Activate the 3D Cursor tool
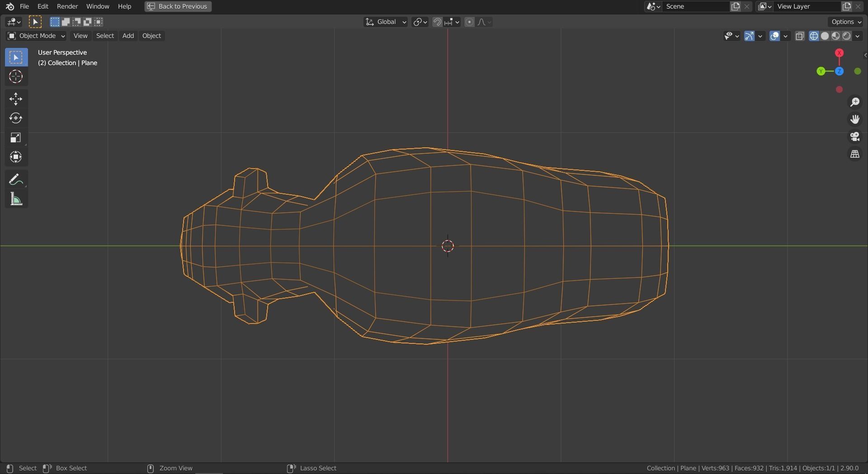The width and height of the screenshot is (868, 474). [x=16, y=76]
